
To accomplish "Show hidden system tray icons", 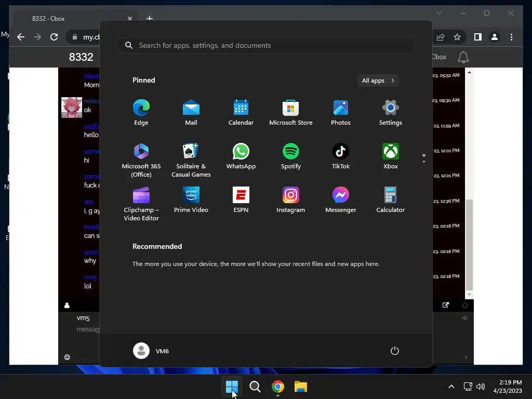I will coord(451,387).
